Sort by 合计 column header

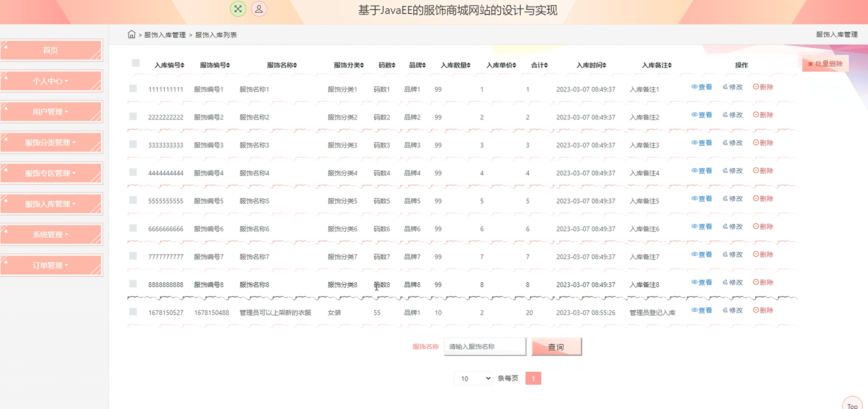(x=539, y=65)
